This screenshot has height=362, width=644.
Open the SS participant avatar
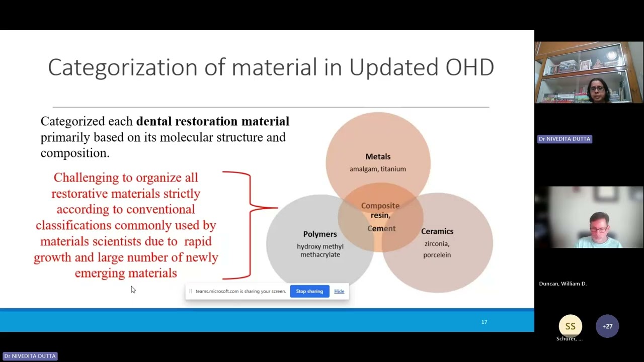570,326
